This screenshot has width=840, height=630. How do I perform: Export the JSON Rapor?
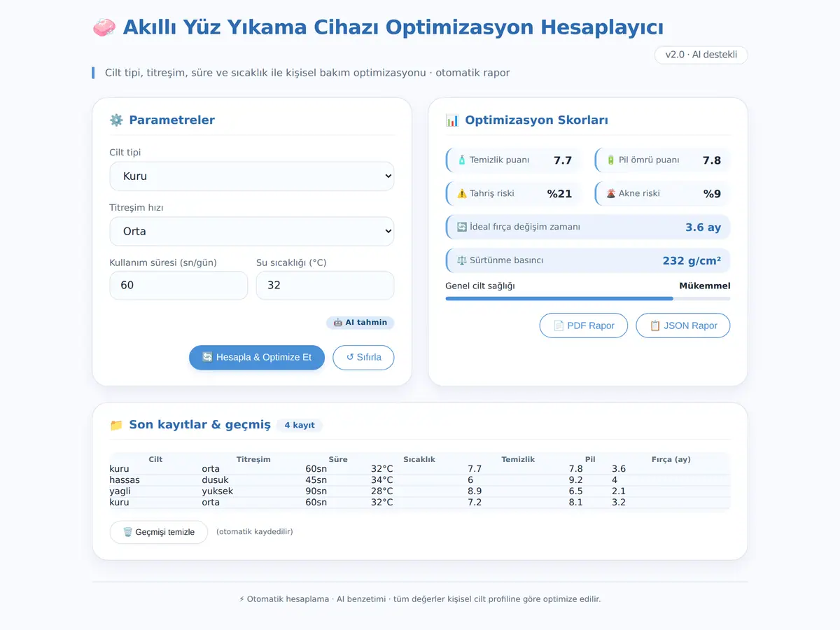point(683,326)
